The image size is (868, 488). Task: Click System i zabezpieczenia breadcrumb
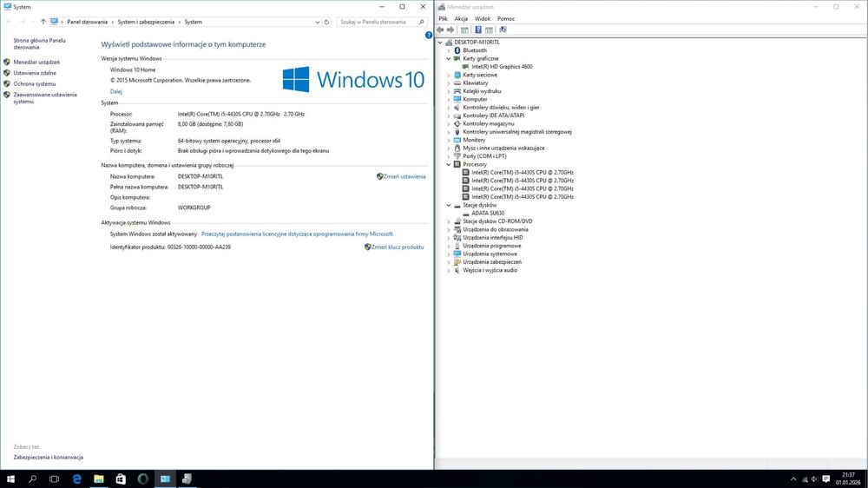point(146,23)
